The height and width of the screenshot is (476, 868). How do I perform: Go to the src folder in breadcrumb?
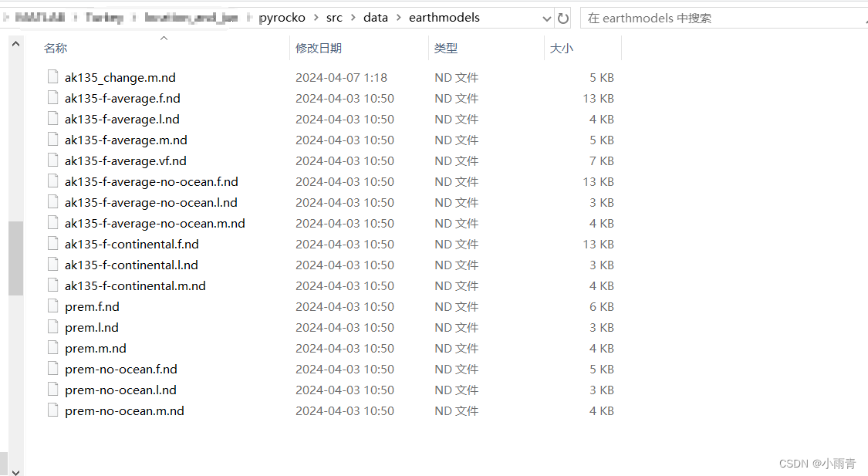(x=334, y=18)
